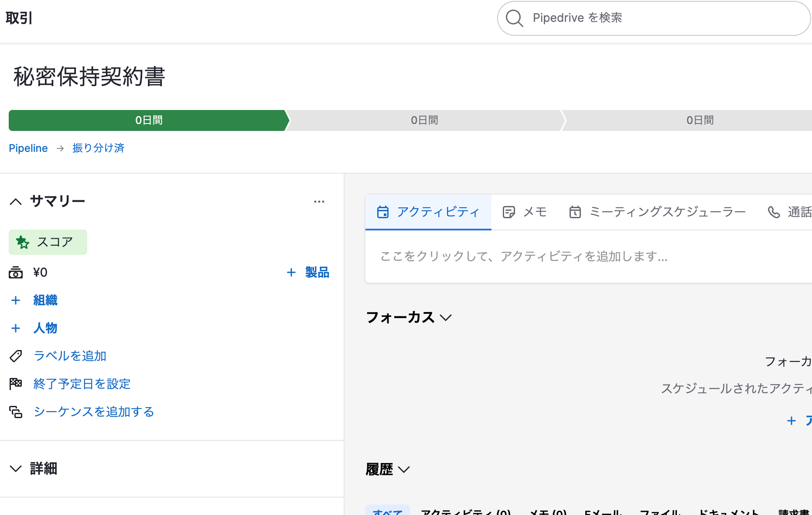
Task: Click the plus icon next to 人物
Action: tap(16, 328)
